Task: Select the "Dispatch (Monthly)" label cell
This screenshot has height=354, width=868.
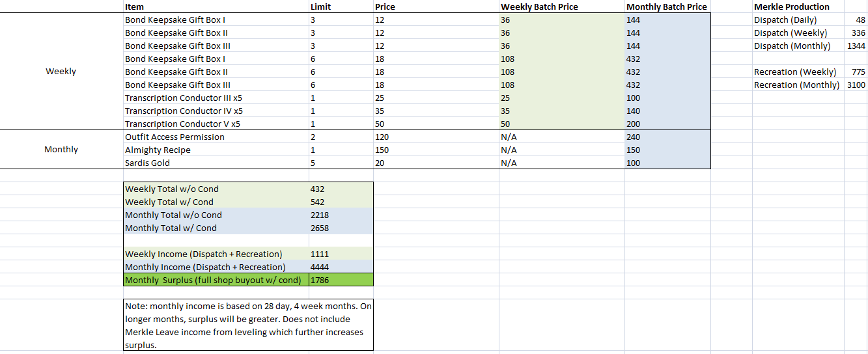Action: 798,46
